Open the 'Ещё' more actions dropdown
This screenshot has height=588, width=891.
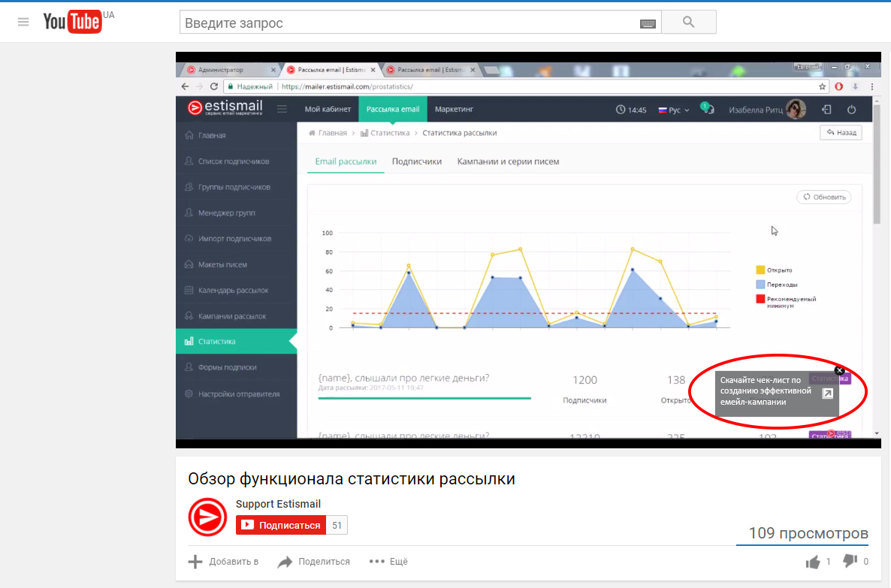click(x=388, y=561)
